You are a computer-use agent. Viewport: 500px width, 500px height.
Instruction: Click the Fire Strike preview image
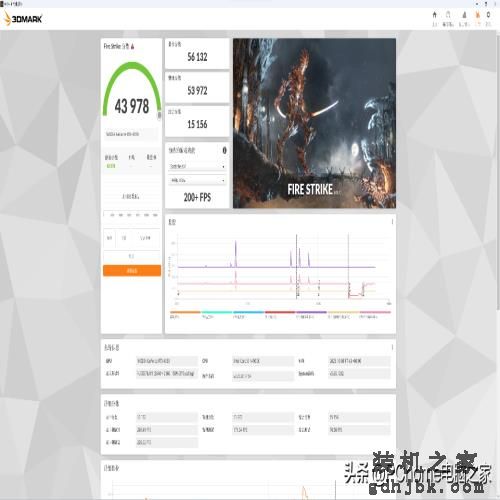(314, 123)
